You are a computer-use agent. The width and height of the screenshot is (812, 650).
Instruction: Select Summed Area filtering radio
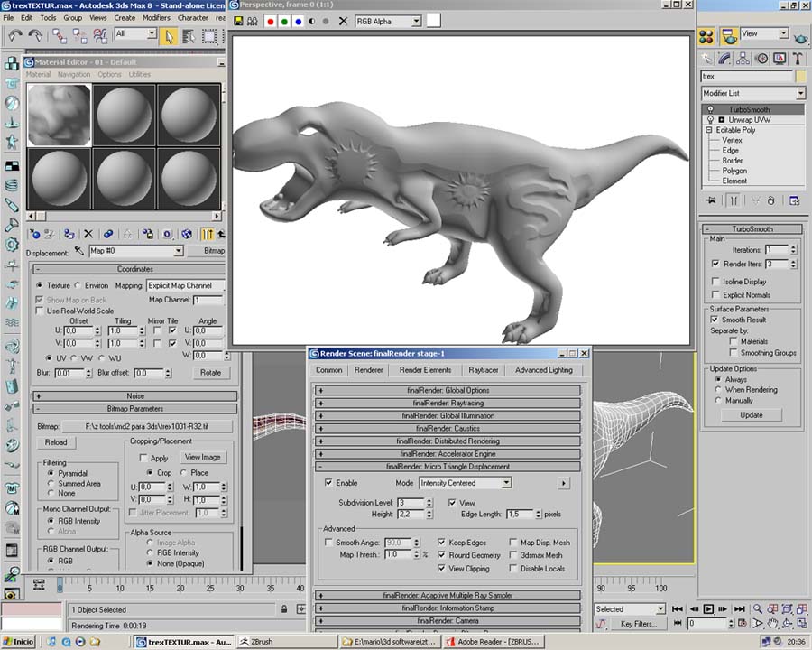point(51,483)
